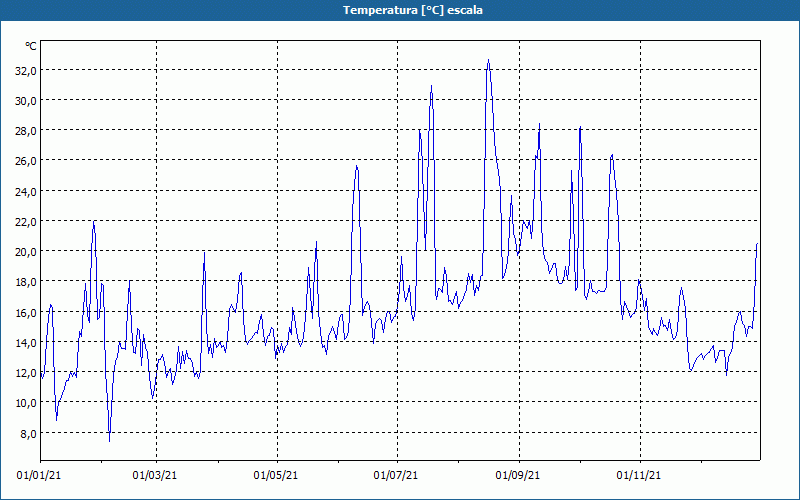The height and width of the screenshot is (500, 800).
Task: Click the 01/05/21 date label
Action: pyautogui.click(x=276, y=476)
